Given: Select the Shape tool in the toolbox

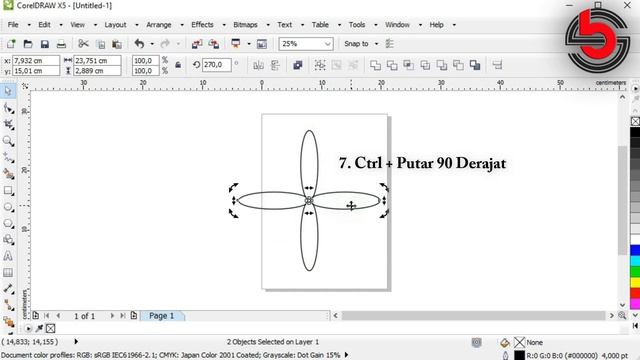Looking at the screenshot, I should coord(9,109).
